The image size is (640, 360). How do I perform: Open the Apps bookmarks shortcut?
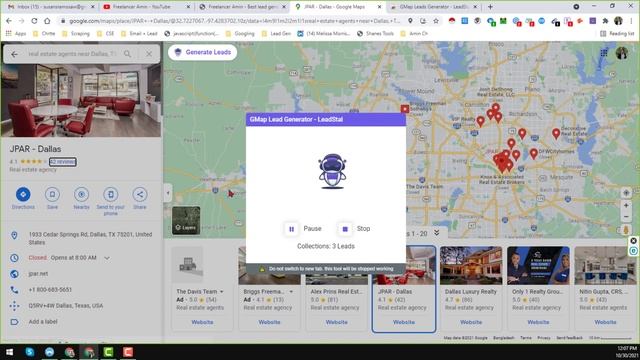pyautogui.click(x=16, y=33)
